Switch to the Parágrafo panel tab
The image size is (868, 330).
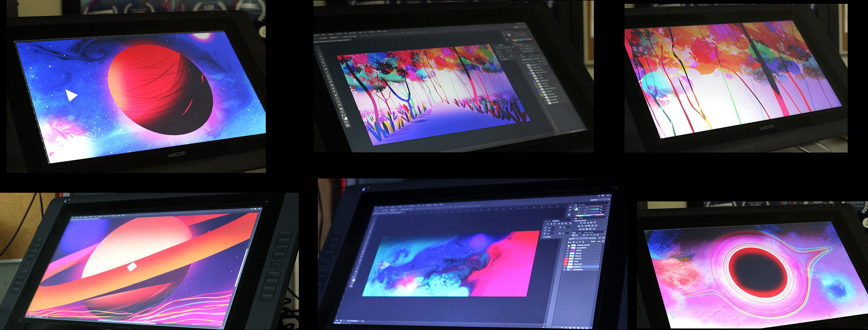click(x=556, y=221)
